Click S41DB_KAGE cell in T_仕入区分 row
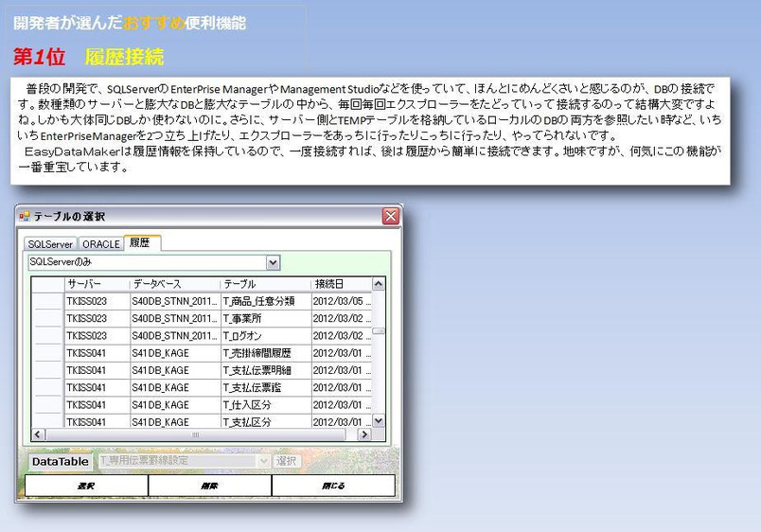The height and width of the screenshot is (532, 761). coord(175,405)
